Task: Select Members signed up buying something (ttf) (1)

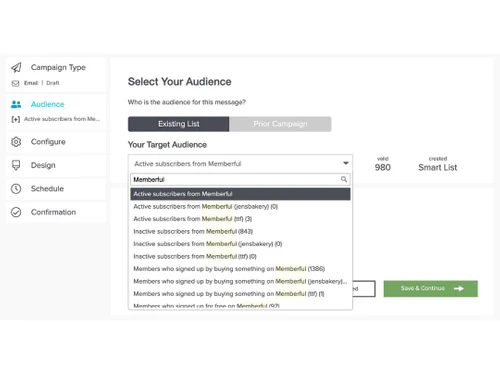Action: (x=240, y=294)
